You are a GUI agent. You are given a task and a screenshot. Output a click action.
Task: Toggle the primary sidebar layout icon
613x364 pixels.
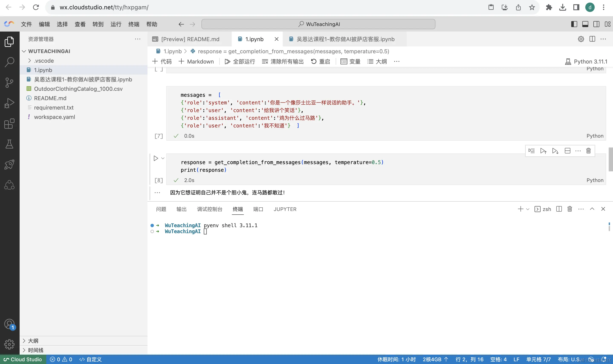(x=574, y=24)
